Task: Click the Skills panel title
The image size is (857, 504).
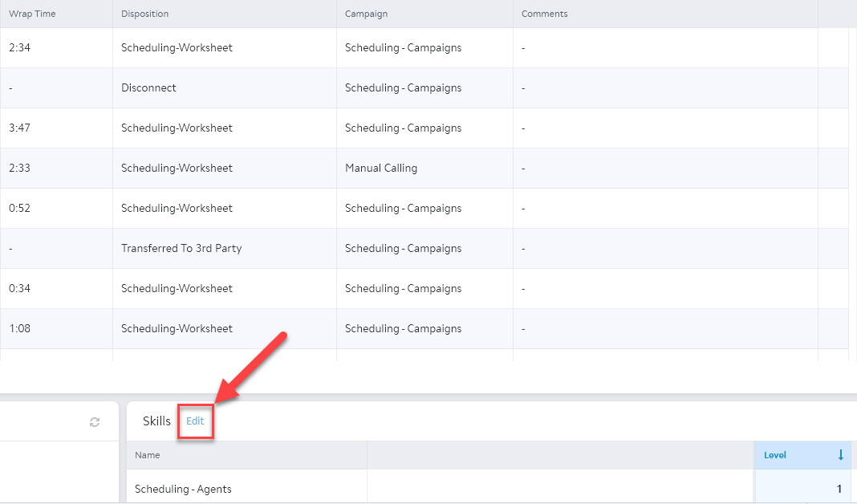Action: click(x=156, y=421)
